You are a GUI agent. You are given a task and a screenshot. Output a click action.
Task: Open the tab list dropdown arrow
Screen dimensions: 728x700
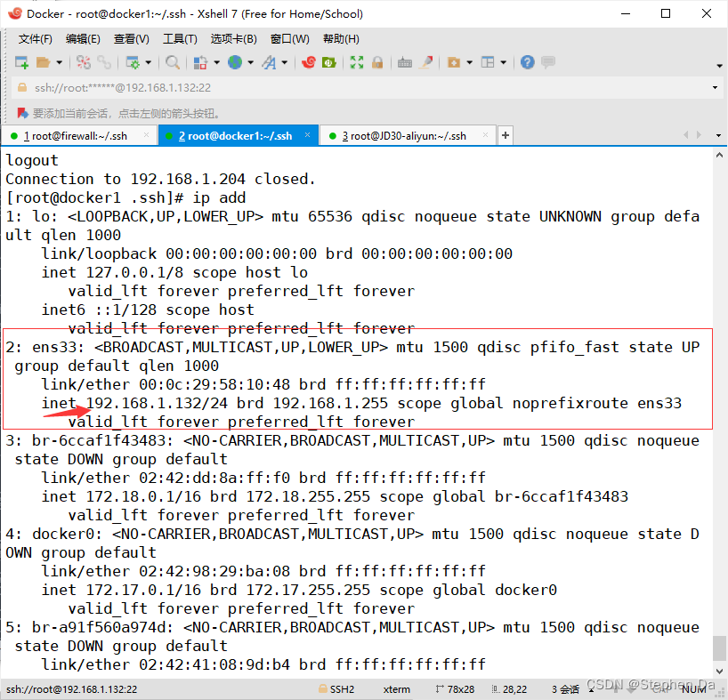pyautogui.click(x=719, y=135)
